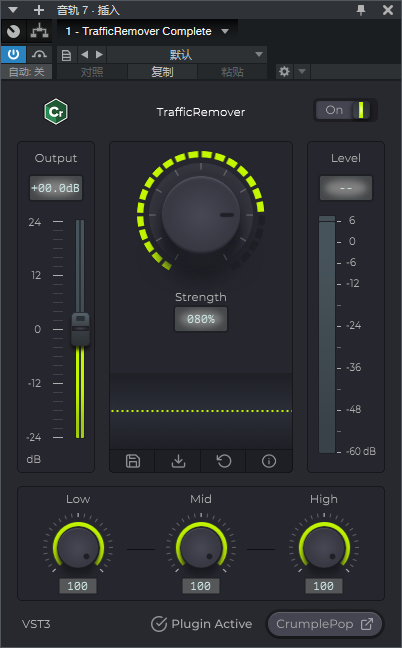Image resolution: width=402 pixels, height=648 pixels.
Task: Pin the plugin window with the pin icon
Action: click(361, 10)
